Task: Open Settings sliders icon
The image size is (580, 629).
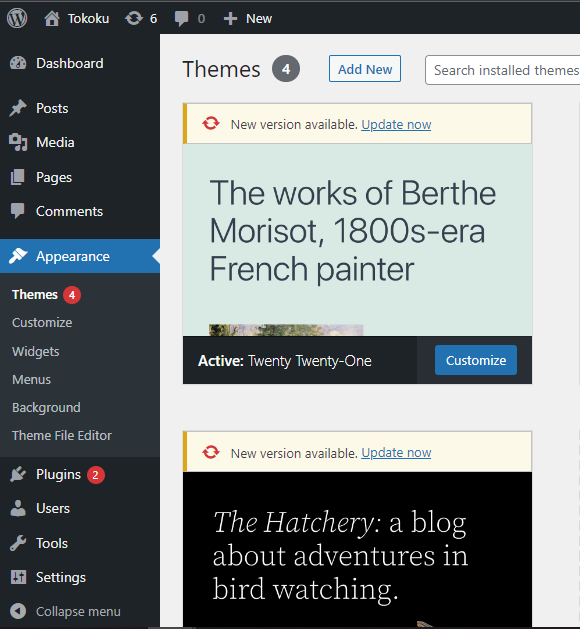Action: tap(18, 577)
